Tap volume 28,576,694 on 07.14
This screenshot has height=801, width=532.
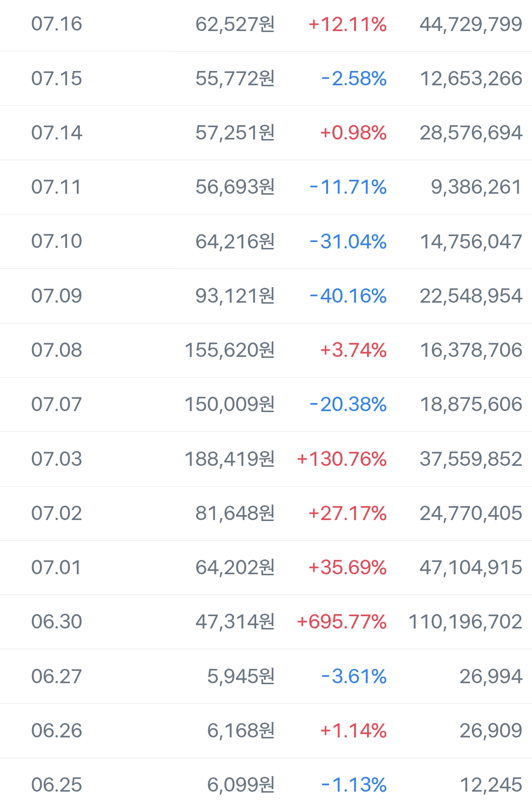point(471,133)
